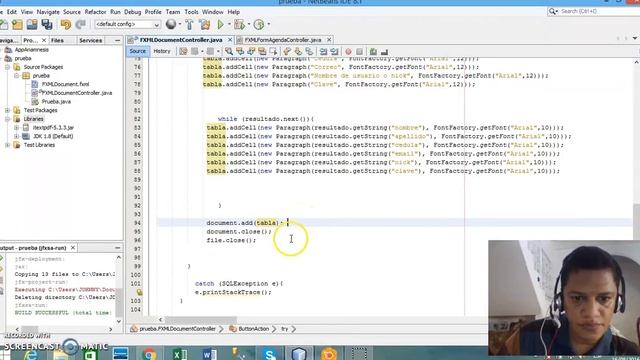Open the globe browser dropdown arrow
This screenshot has width=640, height=360.
pyautogui.click(x=180, y=24)
